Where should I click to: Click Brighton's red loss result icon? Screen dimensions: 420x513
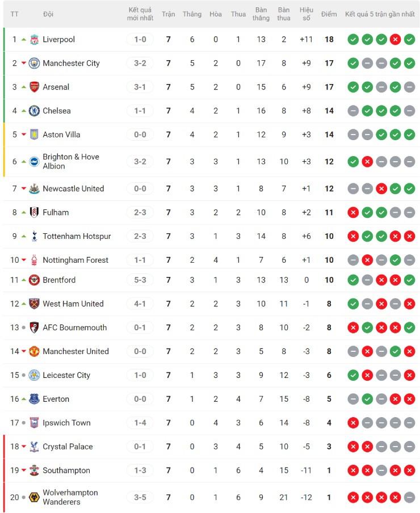click(367, 162)
